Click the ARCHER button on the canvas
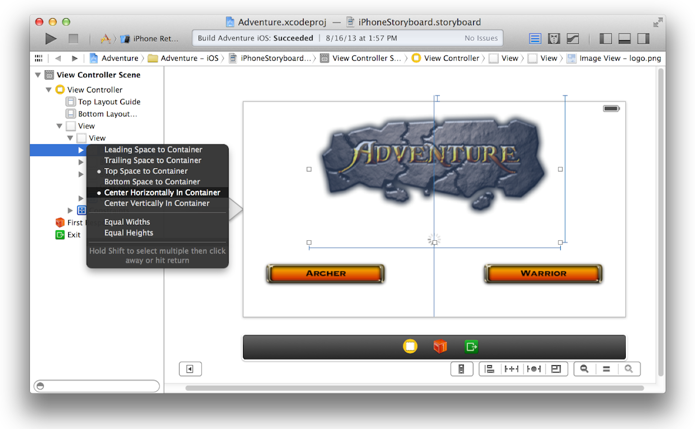Image resolution: width=695 pixels, height=429 pixels. [x=326, y=273]
